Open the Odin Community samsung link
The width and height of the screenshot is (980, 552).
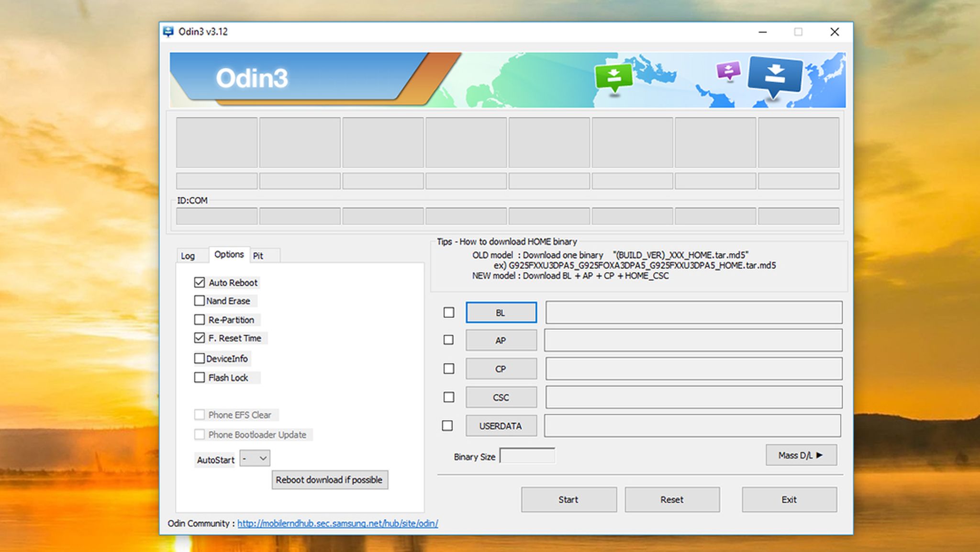(x=337, y=523)
